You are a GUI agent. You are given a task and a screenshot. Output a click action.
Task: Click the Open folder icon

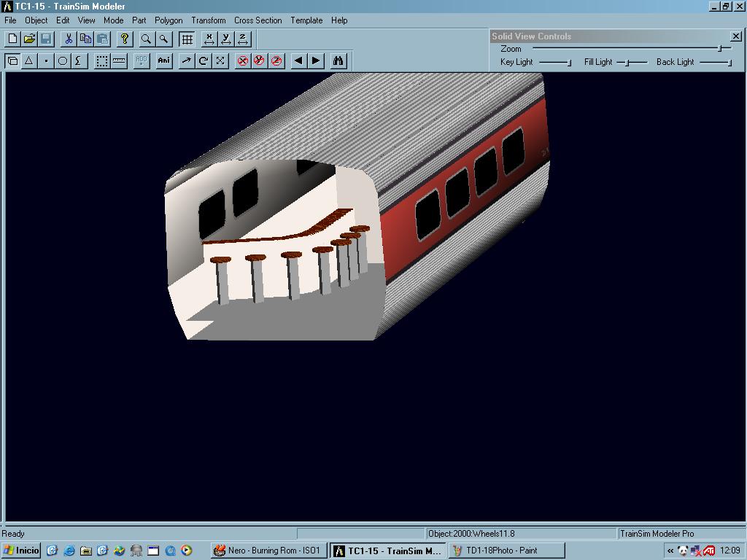[x=29, y=39]
